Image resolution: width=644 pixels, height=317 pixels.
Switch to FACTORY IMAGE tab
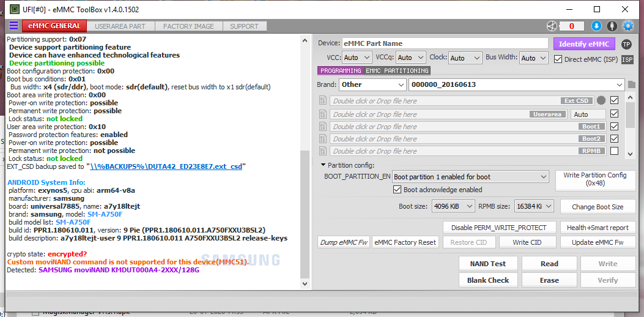188,26
